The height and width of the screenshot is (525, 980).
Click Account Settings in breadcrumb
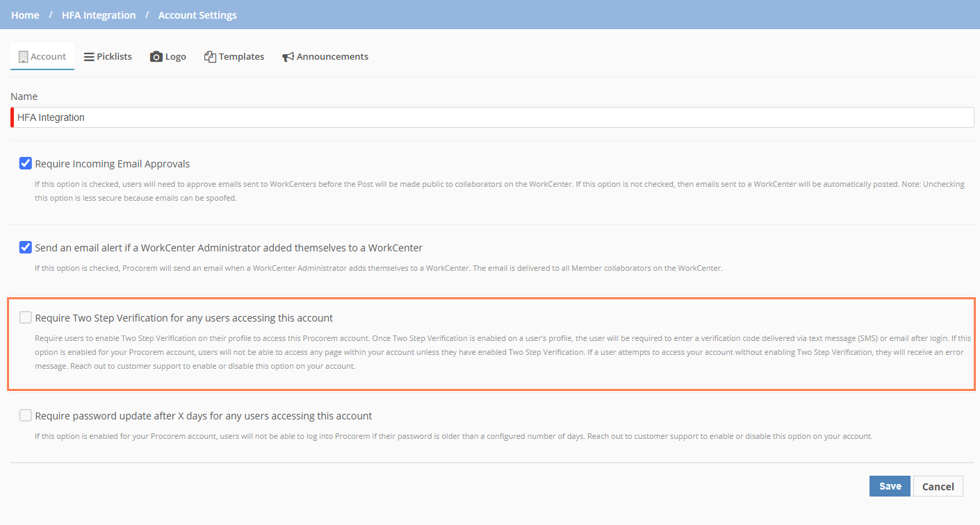tap(197, 15)
